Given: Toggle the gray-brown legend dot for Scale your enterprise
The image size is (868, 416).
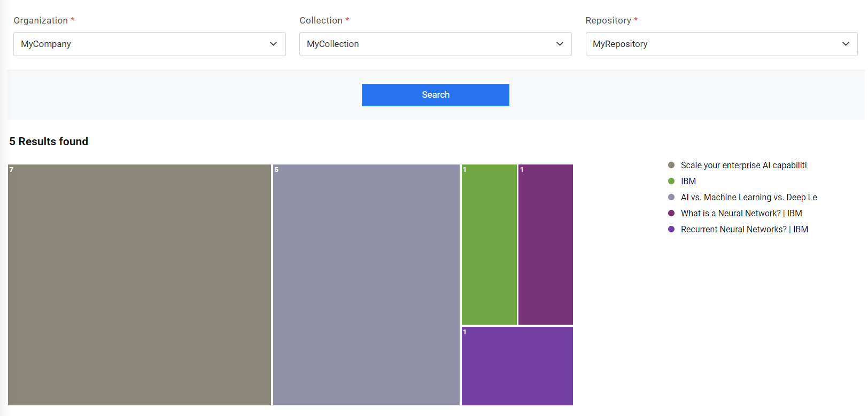Looking at the screenshot, I should 671,165.
